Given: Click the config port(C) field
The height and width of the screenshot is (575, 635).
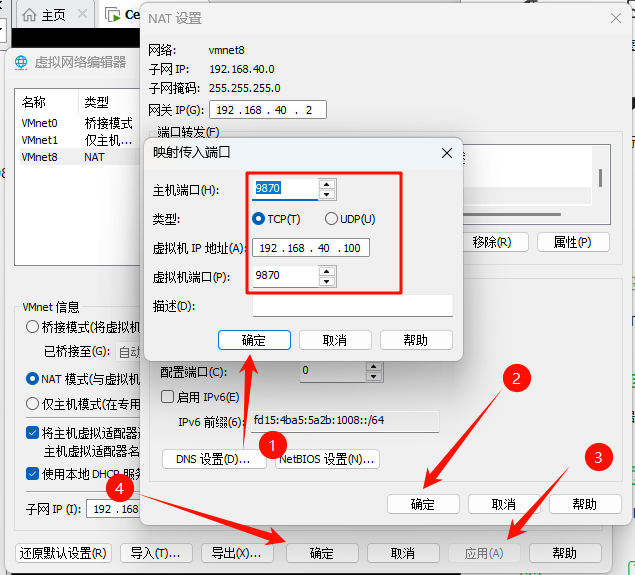Looking at the screenshot, I should 333,372.
